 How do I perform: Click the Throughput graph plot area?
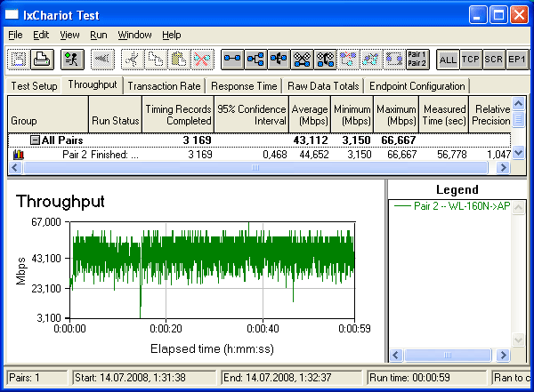pos(212,270)
